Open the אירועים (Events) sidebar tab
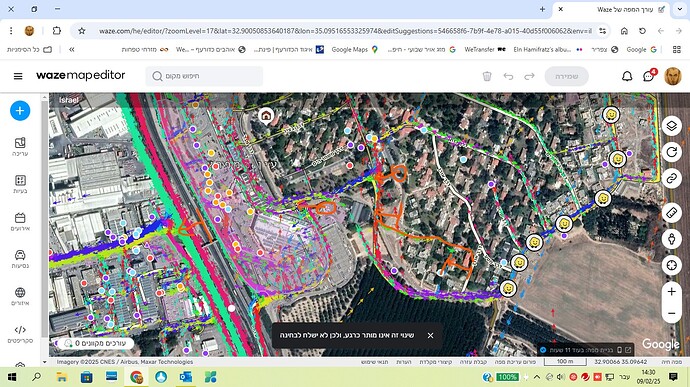The image size is (690, 387). pyautogui.click(x=20, y=222)
